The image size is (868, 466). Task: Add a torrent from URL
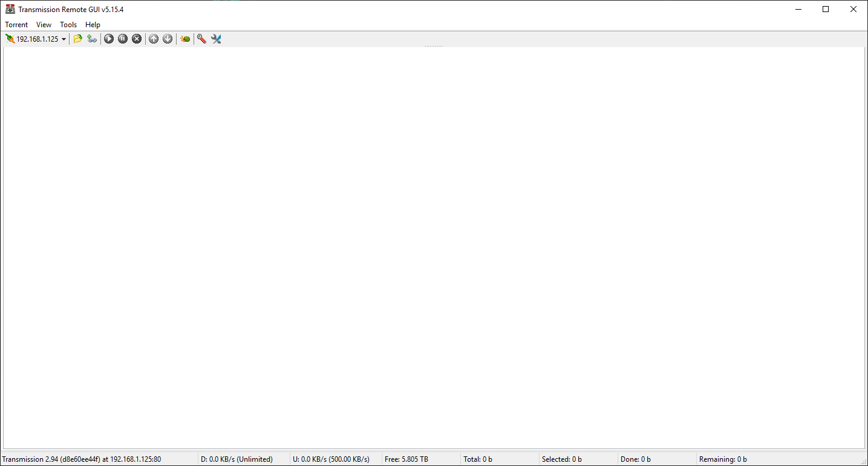tap(91, 38)
